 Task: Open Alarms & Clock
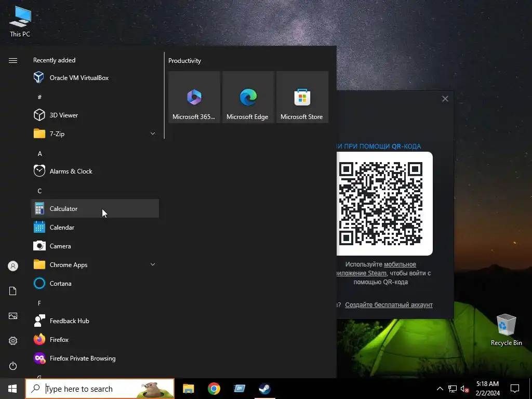coord(95,171)
